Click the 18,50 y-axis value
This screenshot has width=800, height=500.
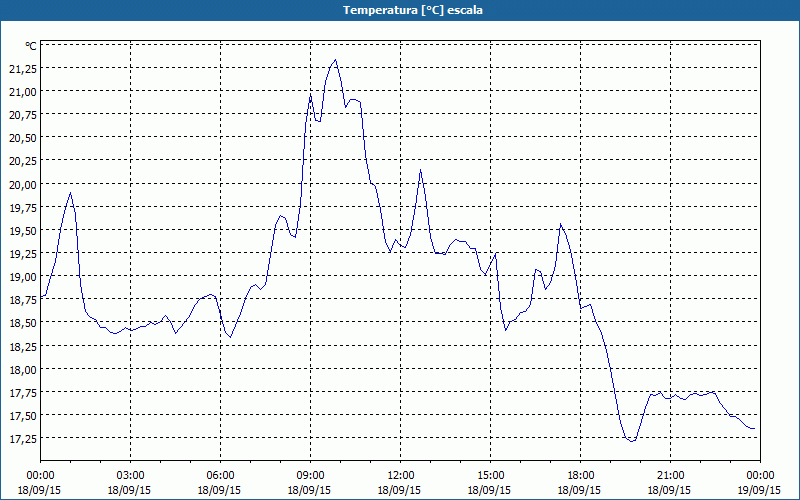(23, 324)
